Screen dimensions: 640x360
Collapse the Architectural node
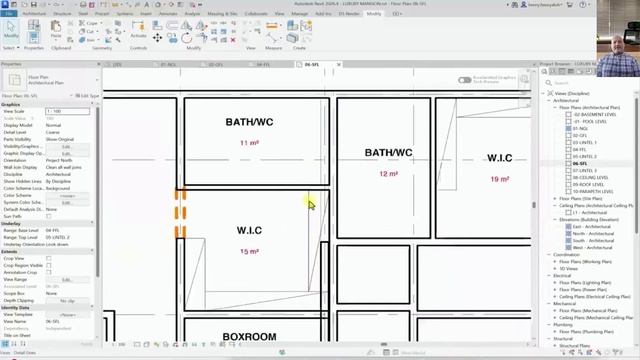549,100
